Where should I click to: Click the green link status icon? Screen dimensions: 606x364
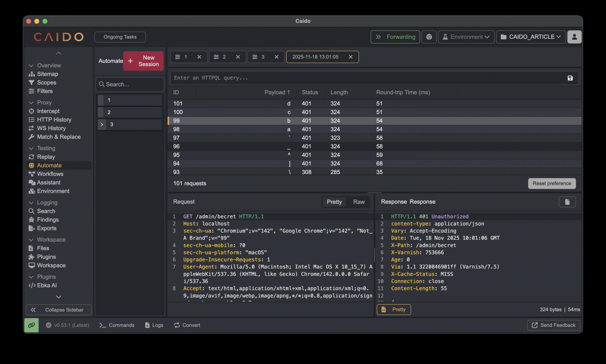[x=31, y=325]
